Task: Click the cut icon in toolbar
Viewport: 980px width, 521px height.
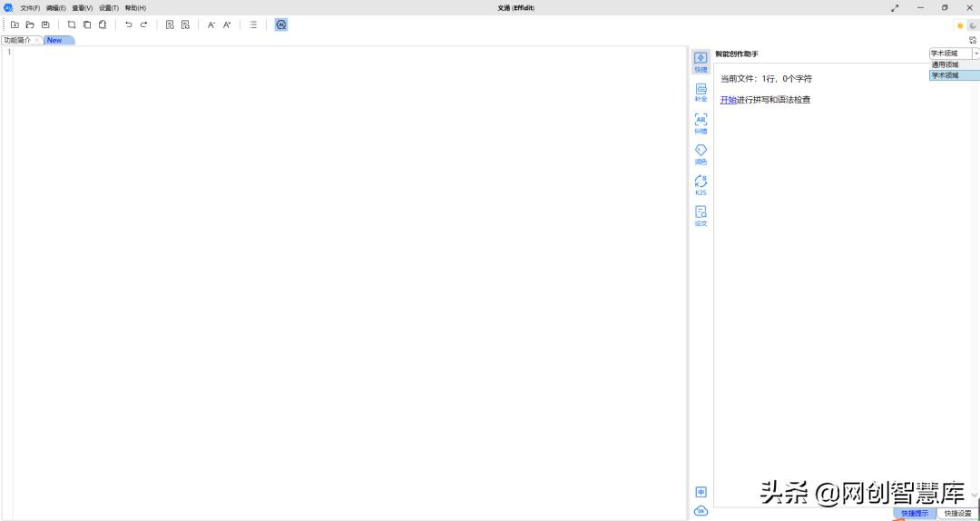Action: (72, 25)
